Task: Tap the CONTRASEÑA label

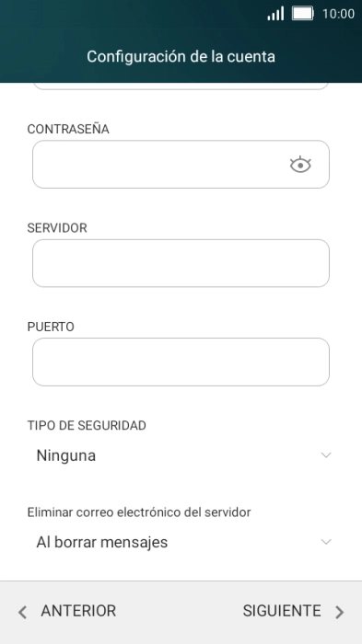Action: 68,129
